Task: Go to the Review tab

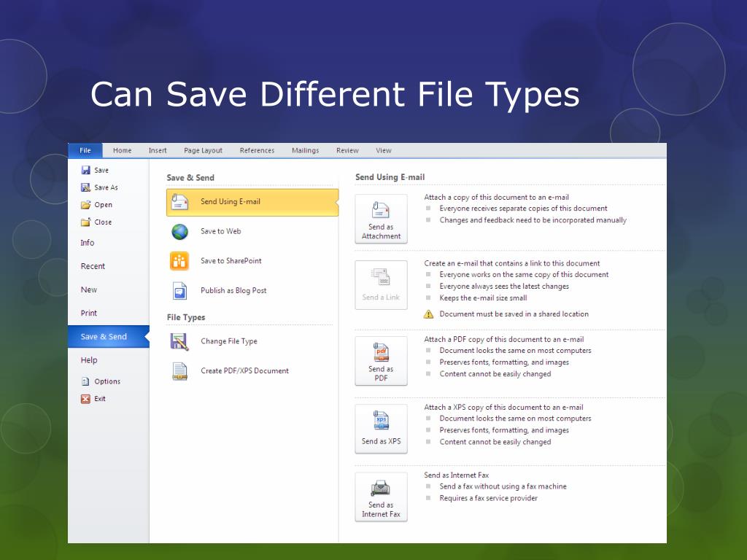Action: point(347,151)
